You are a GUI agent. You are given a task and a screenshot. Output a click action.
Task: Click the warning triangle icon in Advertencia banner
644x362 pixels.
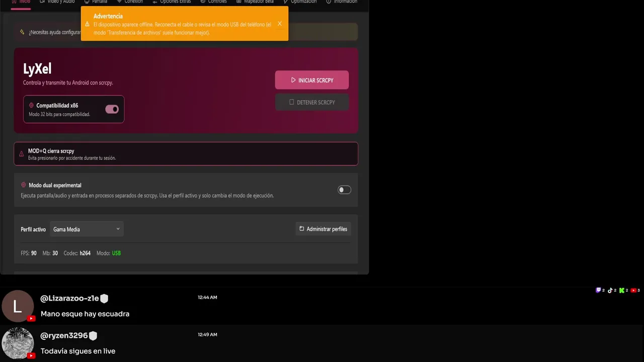click(x=88, y=24)
